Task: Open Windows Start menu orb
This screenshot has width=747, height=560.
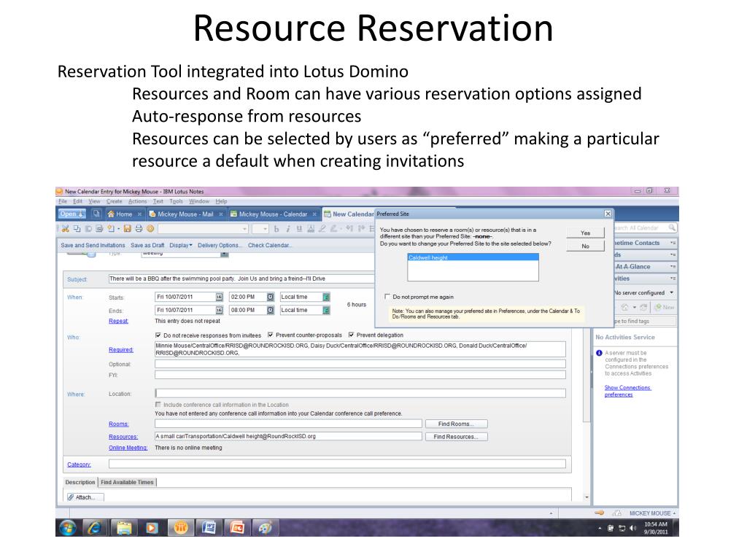Action: coord(68,528)
